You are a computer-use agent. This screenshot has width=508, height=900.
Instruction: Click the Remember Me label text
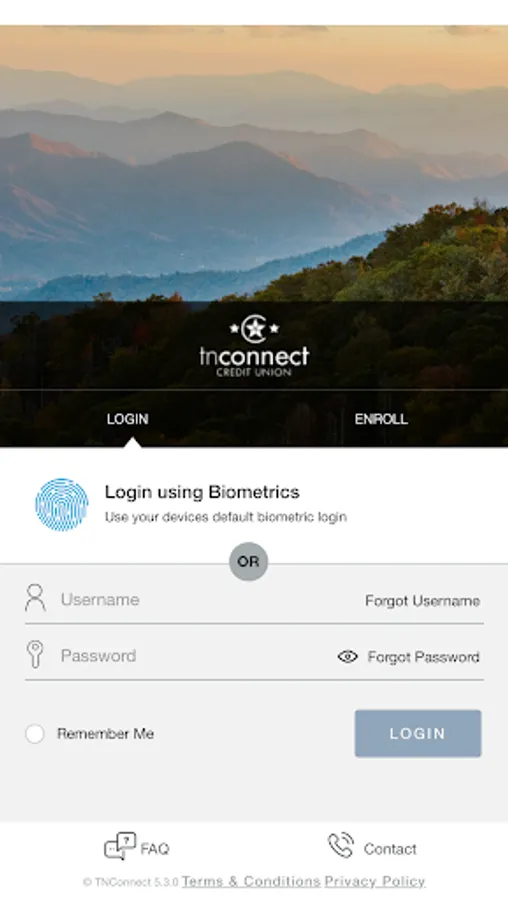click(x=106, y=734)
